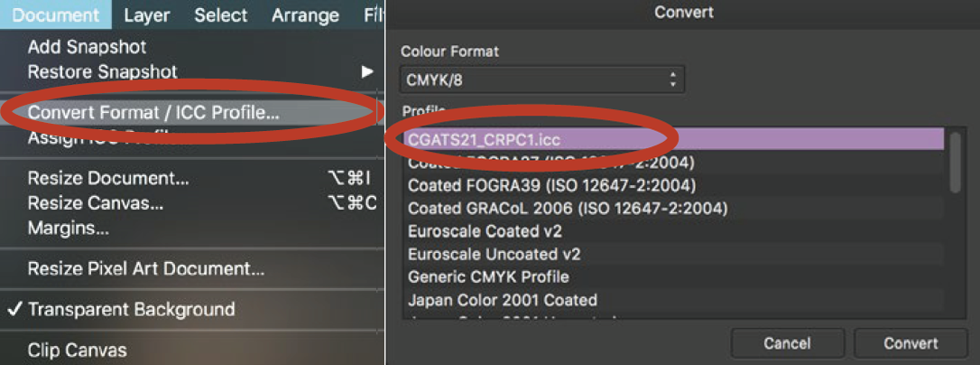Select Resize Canvas menu item
Image resolution: width=980 pixels, height=365 pixels.
click(x=96, y=203)
